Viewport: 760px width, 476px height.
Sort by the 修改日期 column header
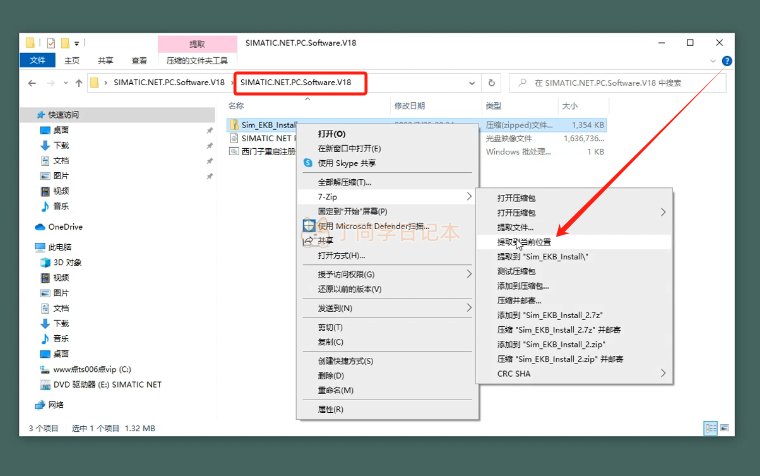[x=410, y=106]
